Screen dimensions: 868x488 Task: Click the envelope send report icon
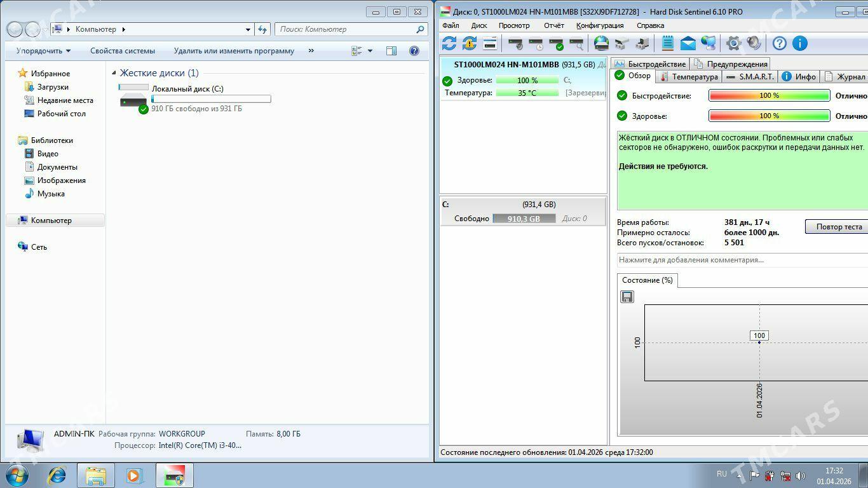click(x=688, y=43)
